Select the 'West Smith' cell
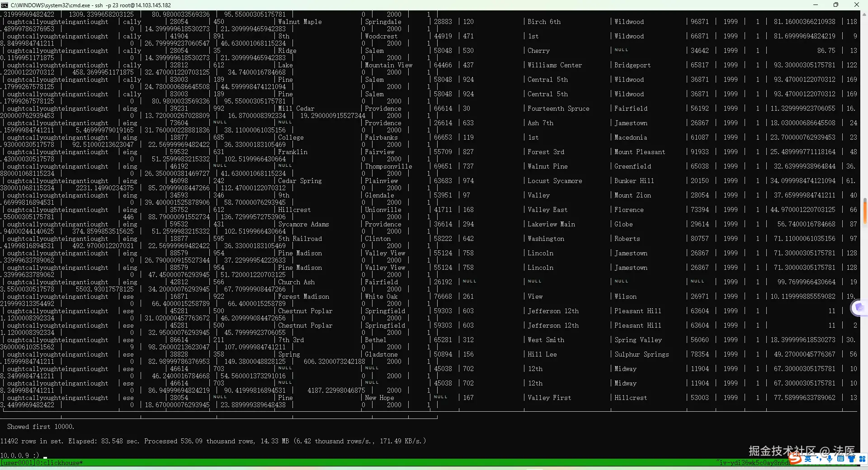The height and width of the screenshot is (470, 868). point(546,340)
